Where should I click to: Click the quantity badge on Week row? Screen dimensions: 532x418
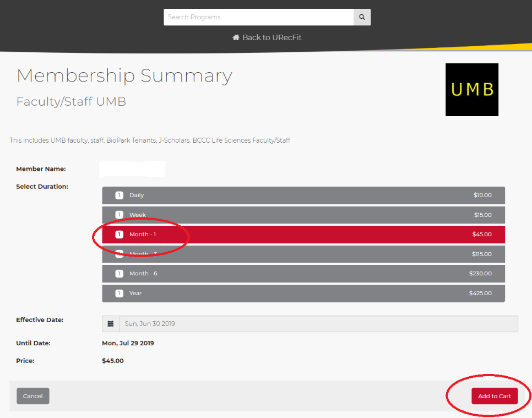coord(119,215)
